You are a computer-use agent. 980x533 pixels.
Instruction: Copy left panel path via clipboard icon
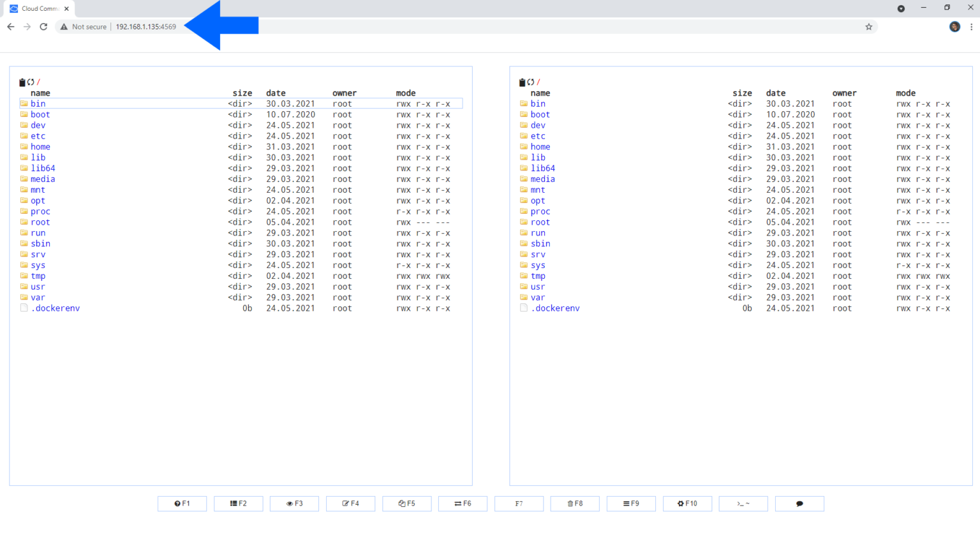(x=22, y=82)
